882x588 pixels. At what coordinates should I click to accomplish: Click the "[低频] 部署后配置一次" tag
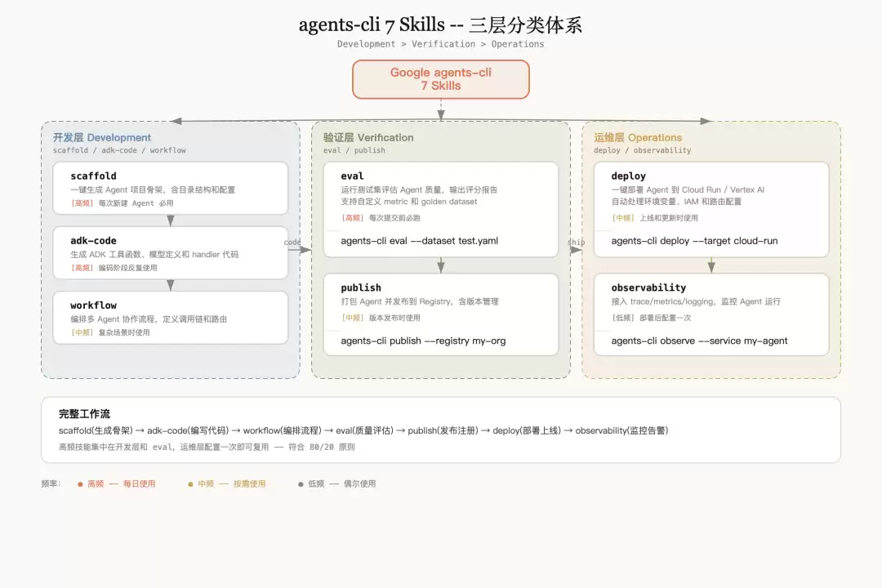(652, 318)
